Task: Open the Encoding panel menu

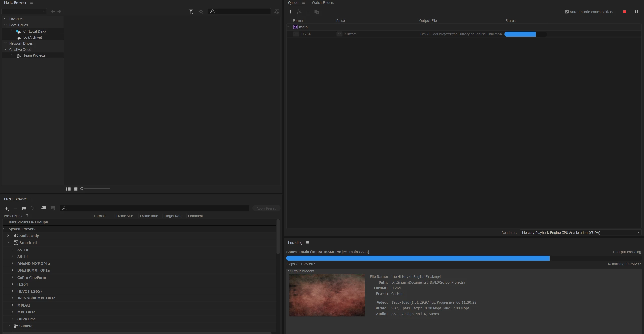Action: 307,242
